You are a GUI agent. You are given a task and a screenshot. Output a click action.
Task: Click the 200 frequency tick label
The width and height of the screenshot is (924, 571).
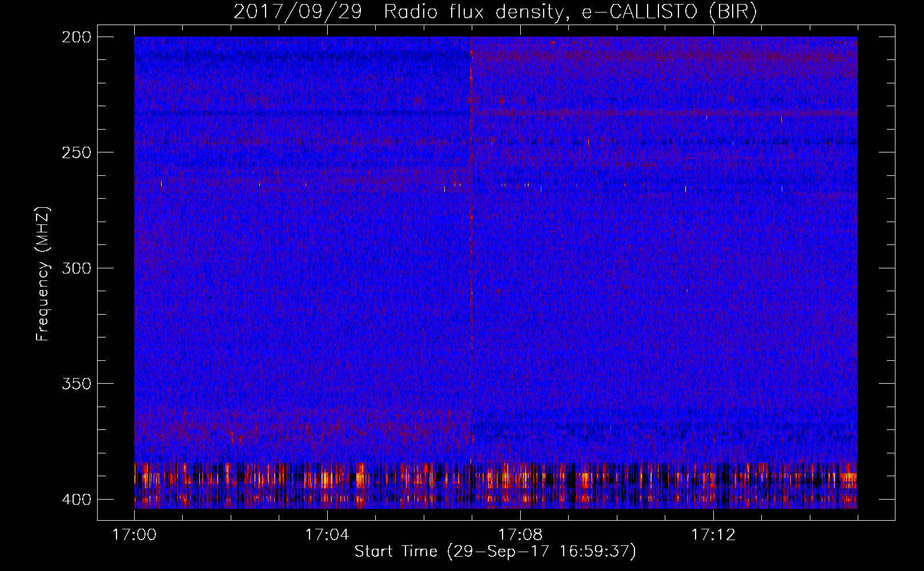(76, 37)
